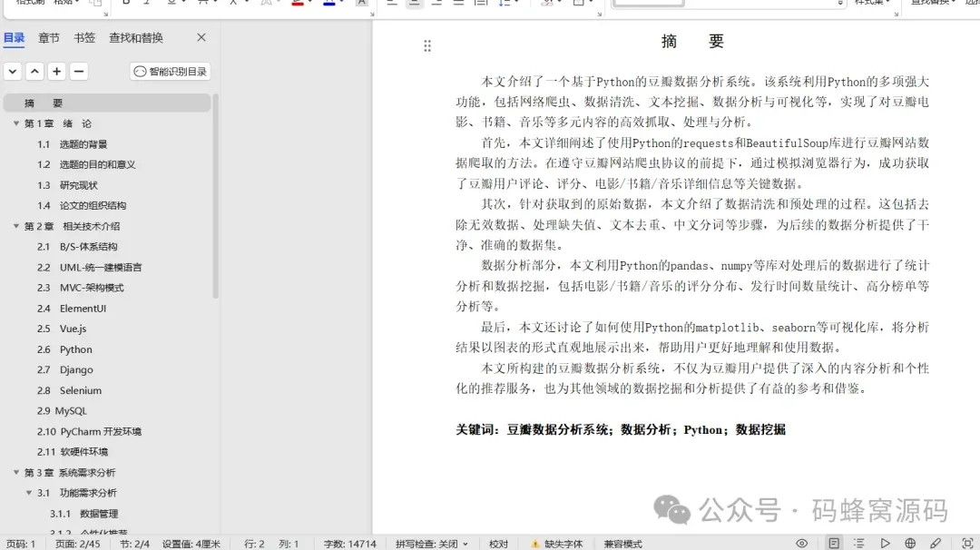Image resolution: width=980 pixels, height=550 pixels.
Task: Select the 第3章 系统需求分析 heading text
Action: (x=69, y=472)
